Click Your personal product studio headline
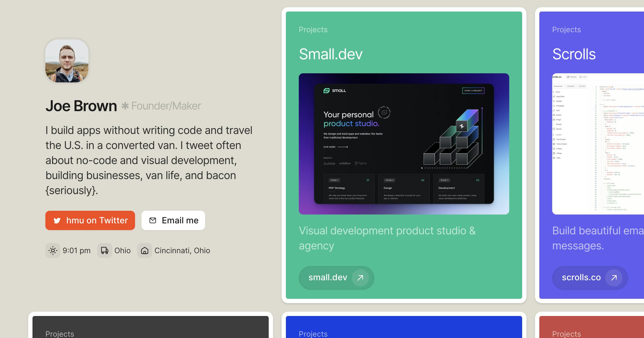The height and width of the screenshot is (338, 644). click(351, 119)
